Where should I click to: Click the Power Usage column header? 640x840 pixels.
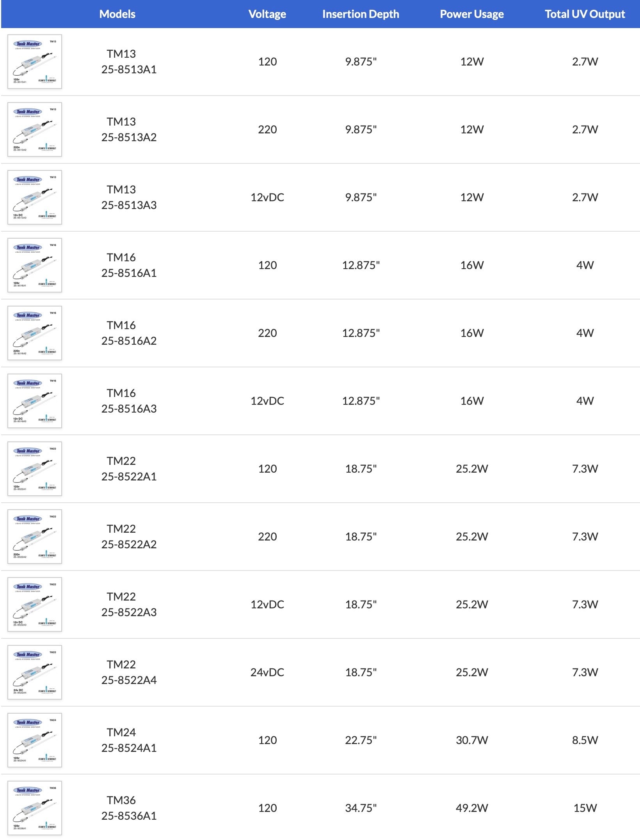(x=472, y=14)
